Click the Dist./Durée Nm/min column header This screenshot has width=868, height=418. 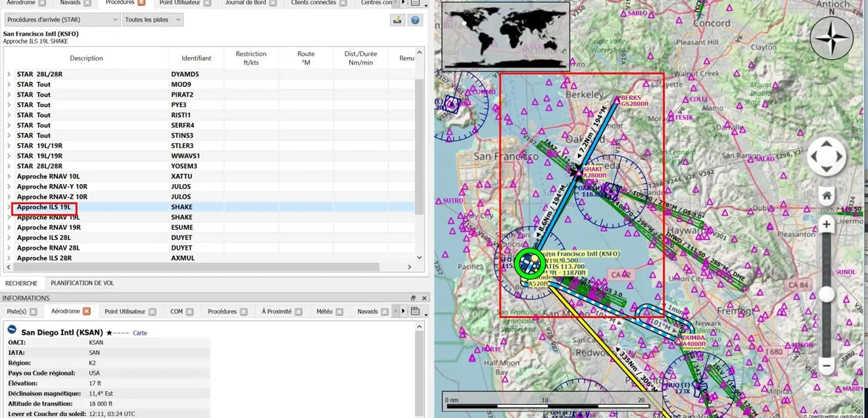point(360,58)
